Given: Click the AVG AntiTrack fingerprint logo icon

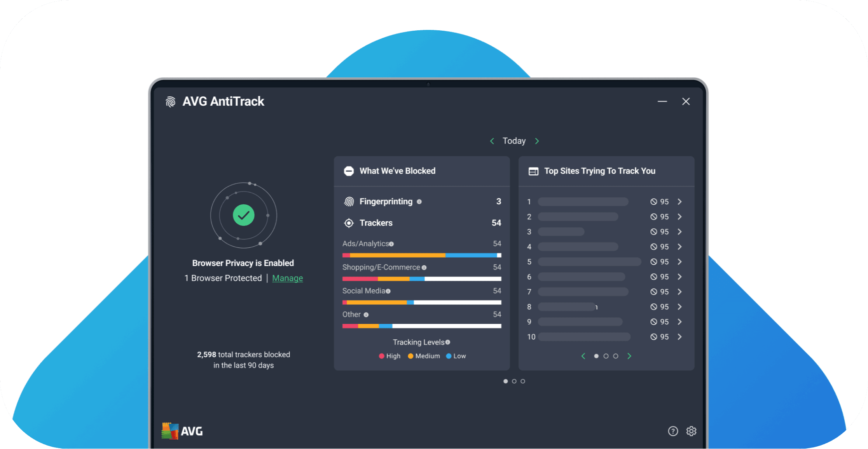Looking at the screenshot, I should coord(171,102).
